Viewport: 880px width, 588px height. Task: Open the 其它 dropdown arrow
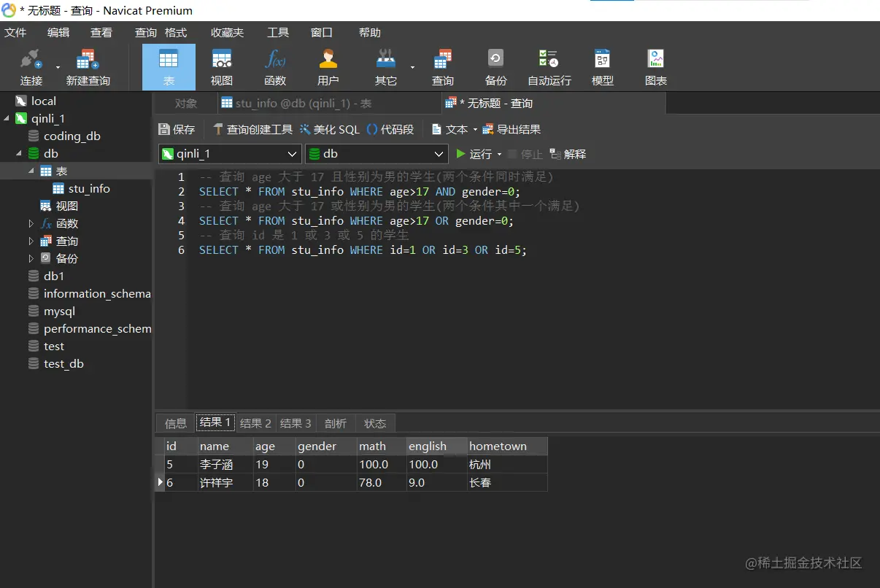412,67
